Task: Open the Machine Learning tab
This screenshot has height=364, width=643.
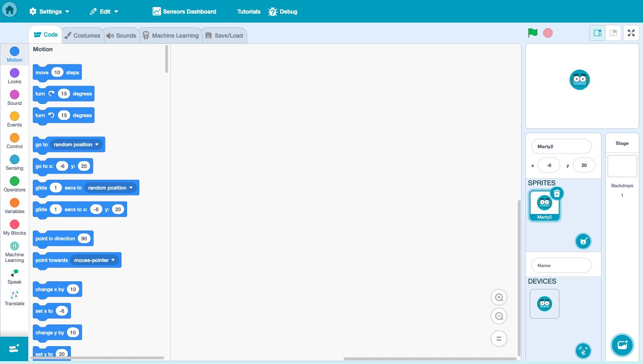Action: (x=171, y=35)
